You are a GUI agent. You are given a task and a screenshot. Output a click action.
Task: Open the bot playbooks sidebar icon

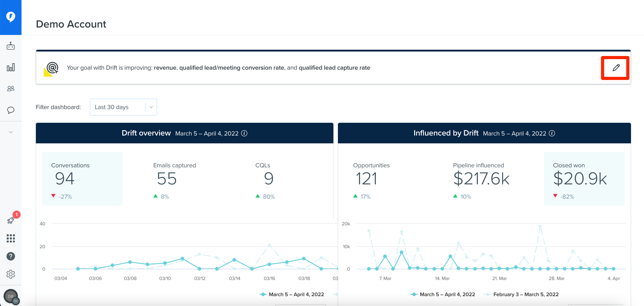11,46
